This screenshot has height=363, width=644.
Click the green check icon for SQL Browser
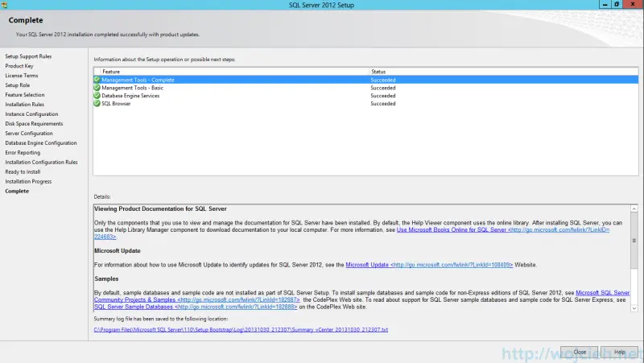click(x=97, y=103)
